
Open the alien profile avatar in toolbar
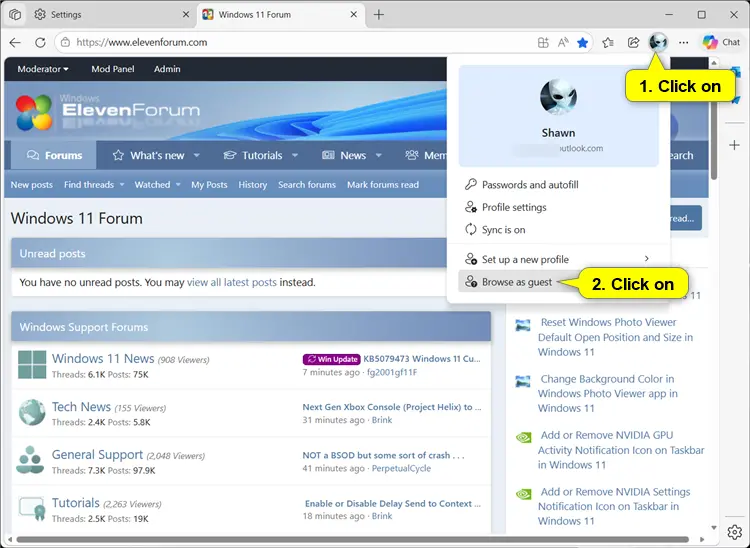[658, 43]
